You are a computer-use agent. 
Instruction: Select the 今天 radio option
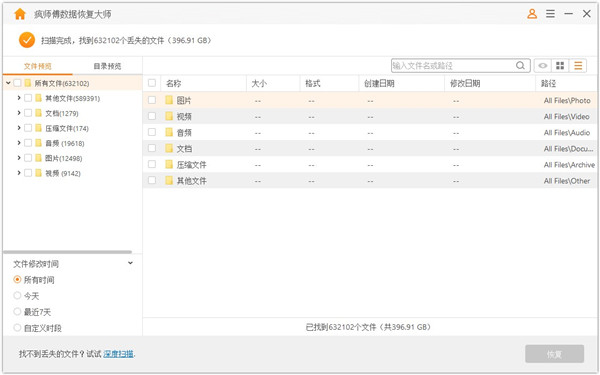coord(17,296)
